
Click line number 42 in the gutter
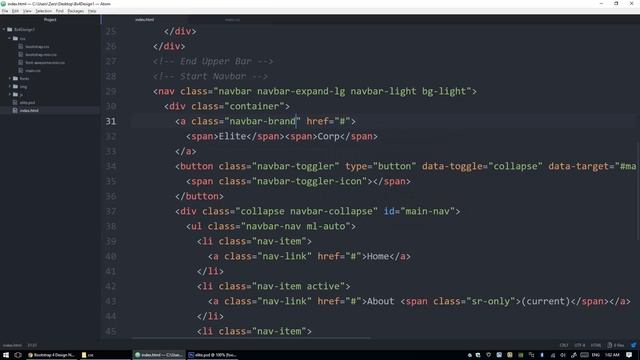coord(111,286)
